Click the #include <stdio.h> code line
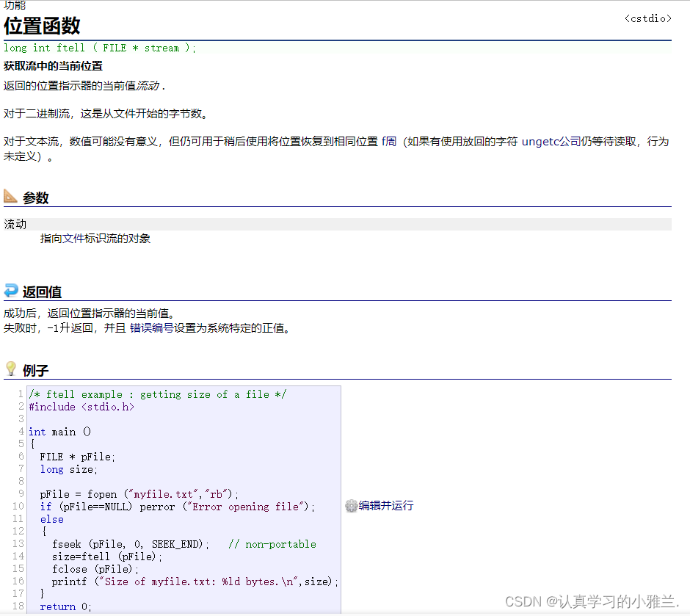The width and height of the screenshot is (690, 616). click(x=81, y=407)
